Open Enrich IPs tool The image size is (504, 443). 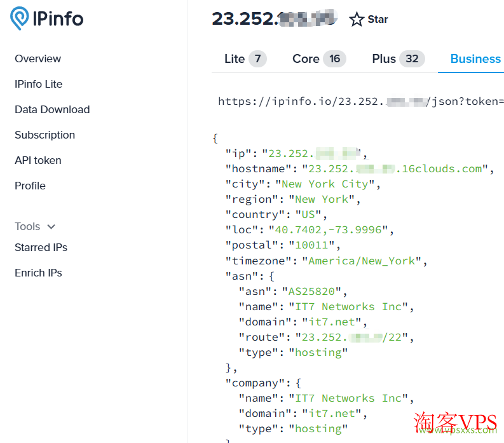[38, 273]
